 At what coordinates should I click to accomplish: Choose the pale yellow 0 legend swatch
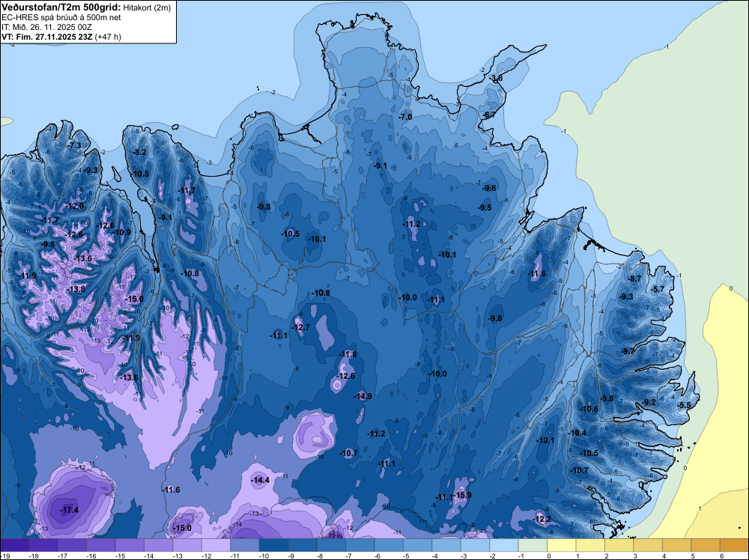click(x=562, y=545)
